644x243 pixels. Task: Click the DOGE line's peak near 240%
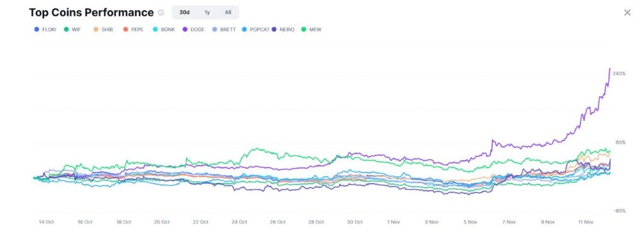point(609,69)
